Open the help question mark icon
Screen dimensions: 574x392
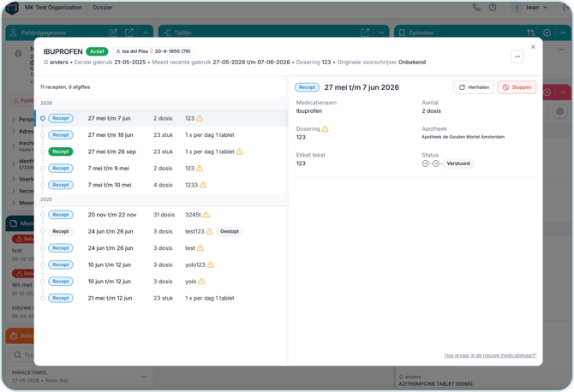click(x=493, y=8)
